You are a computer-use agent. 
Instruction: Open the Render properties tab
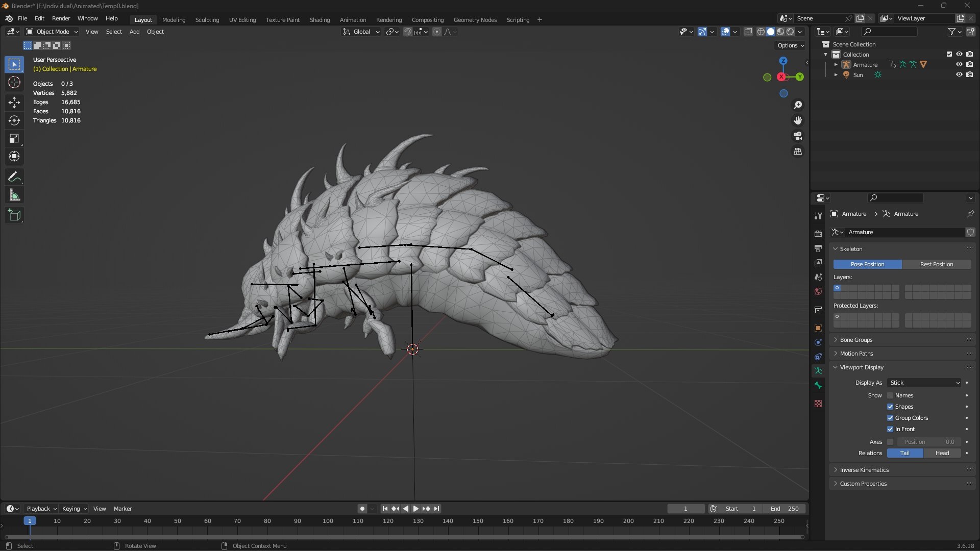[818, 234]
